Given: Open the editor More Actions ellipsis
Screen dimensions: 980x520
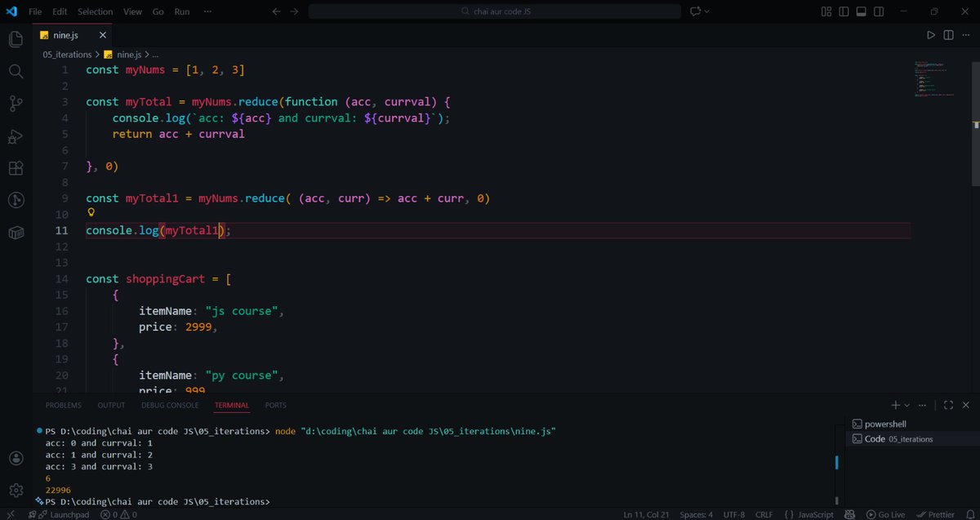Looking at the screenshot, I should coord(966,35).
